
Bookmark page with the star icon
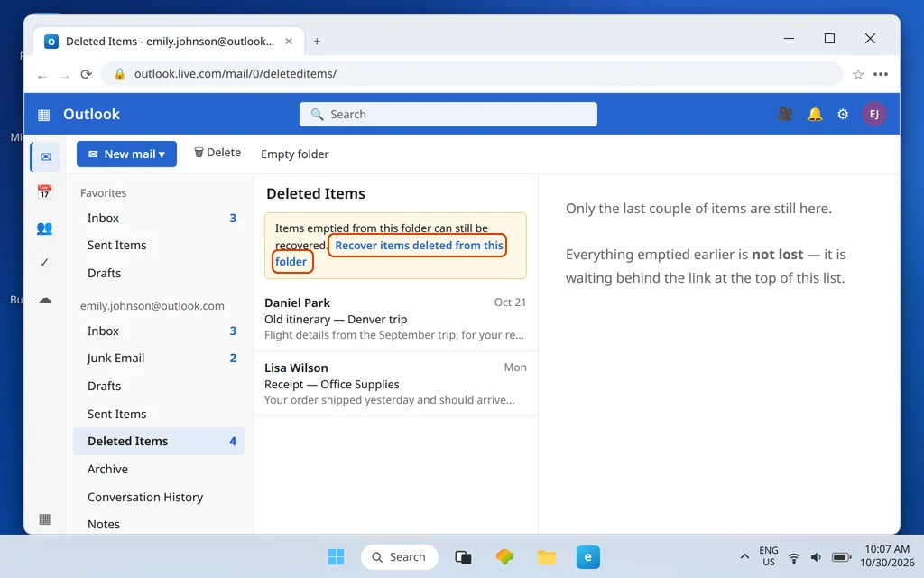[x=858, y=74]
